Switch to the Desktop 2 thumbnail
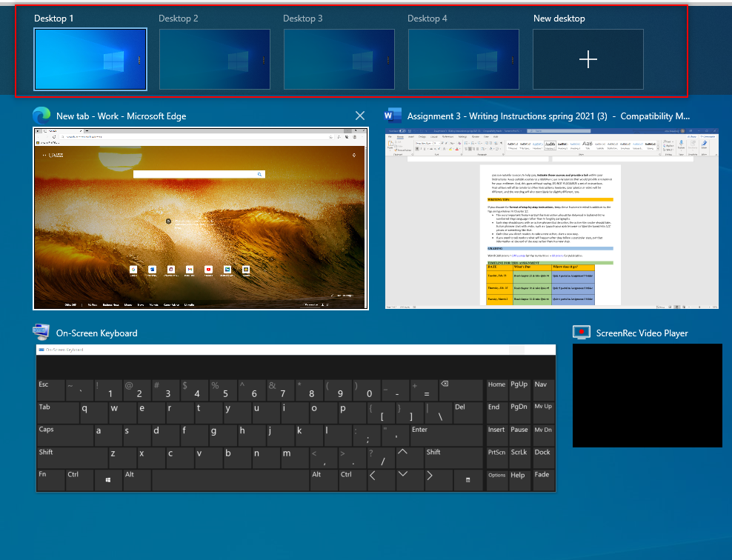Screen dimensions: 732x560 [215, 59]
